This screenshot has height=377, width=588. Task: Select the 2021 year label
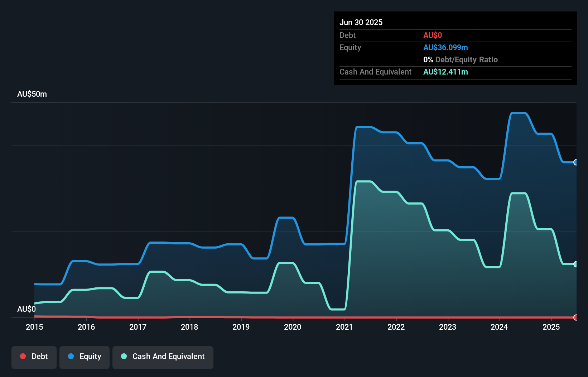[344, 327]
